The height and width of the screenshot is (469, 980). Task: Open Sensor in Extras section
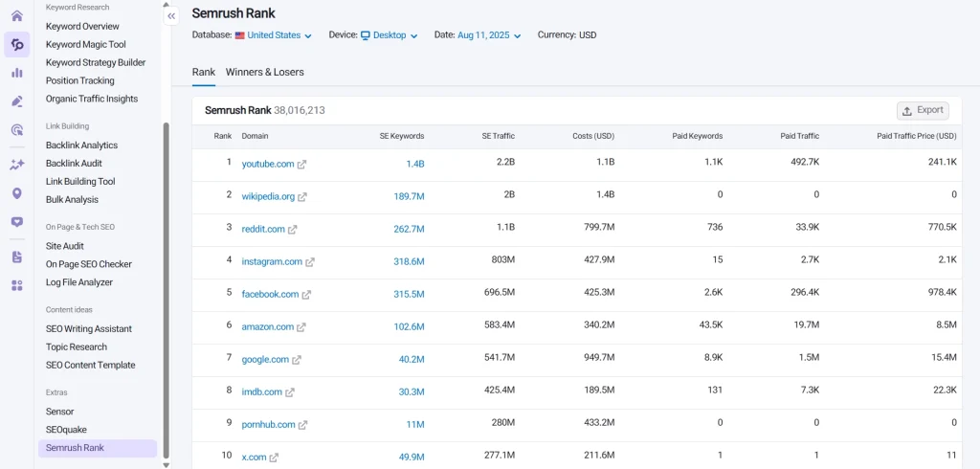pos(60,412)
